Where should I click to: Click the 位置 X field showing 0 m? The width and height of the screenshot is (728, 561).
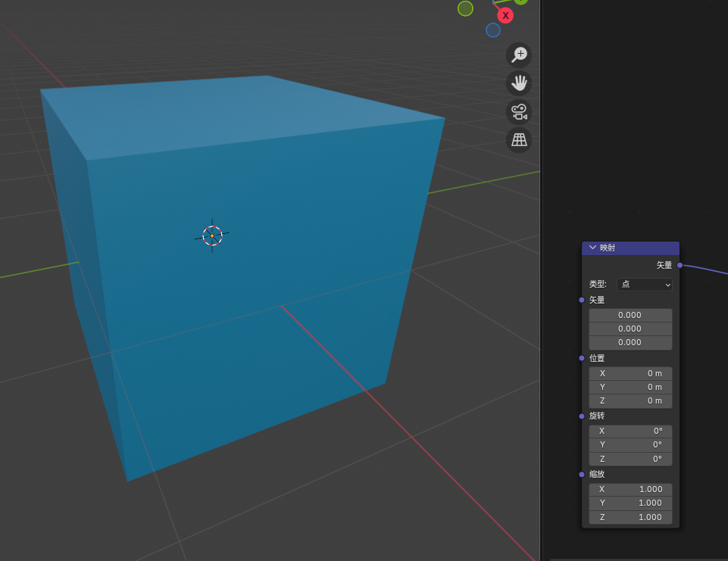pyautogui.click(x=630, y=373)
